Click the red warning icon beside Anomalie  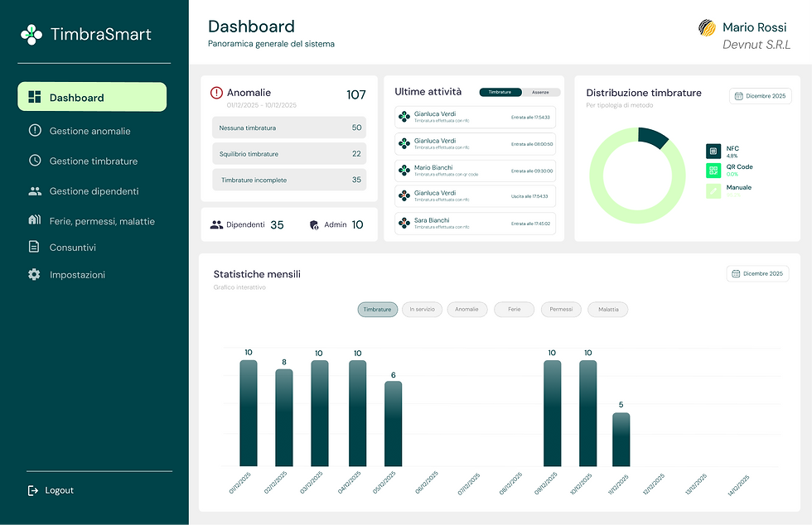pyautogui.click(x=217, y=92)
